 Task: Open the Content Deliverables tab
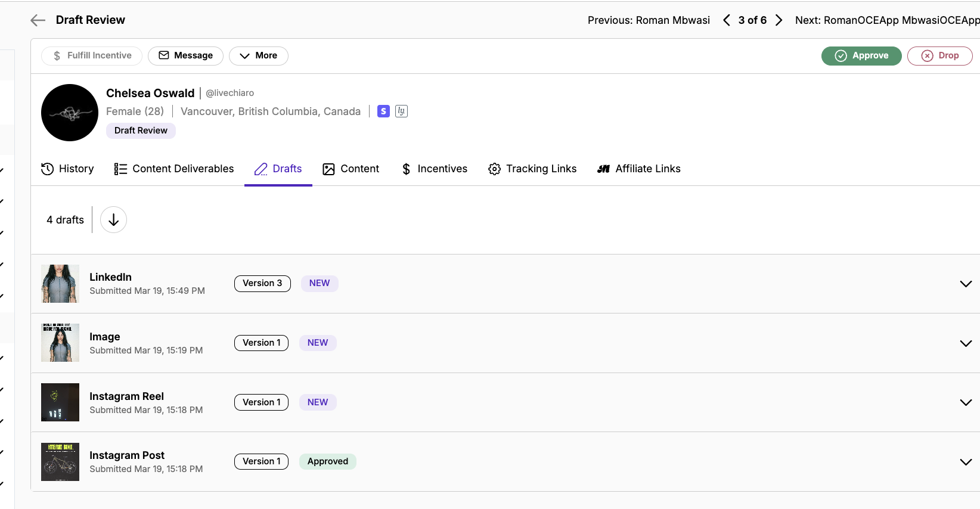[174, 169]
